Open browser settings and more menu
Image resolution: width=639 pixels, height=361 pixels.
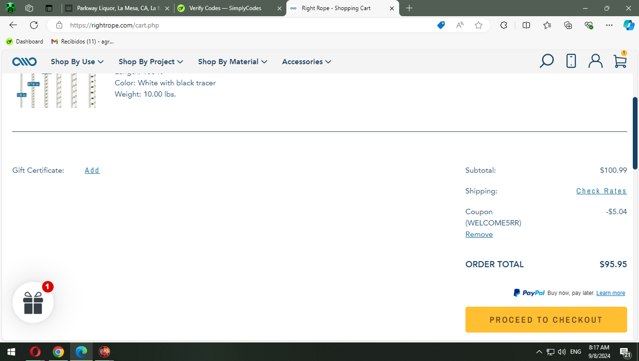pos(609,25)
